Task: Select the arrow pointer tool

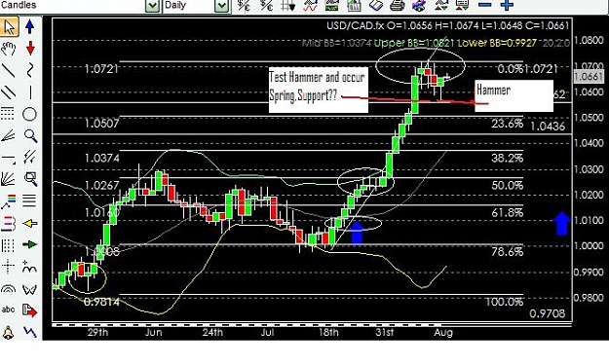Action: tap(9, 27)
